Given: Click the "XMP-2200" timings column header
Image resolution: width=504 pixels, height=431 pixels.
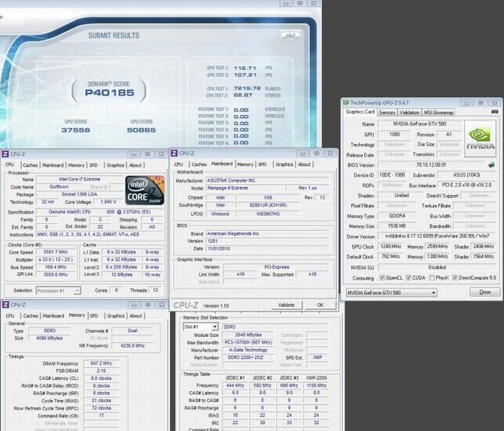Looking at the screenshot, I should [316, 378].
